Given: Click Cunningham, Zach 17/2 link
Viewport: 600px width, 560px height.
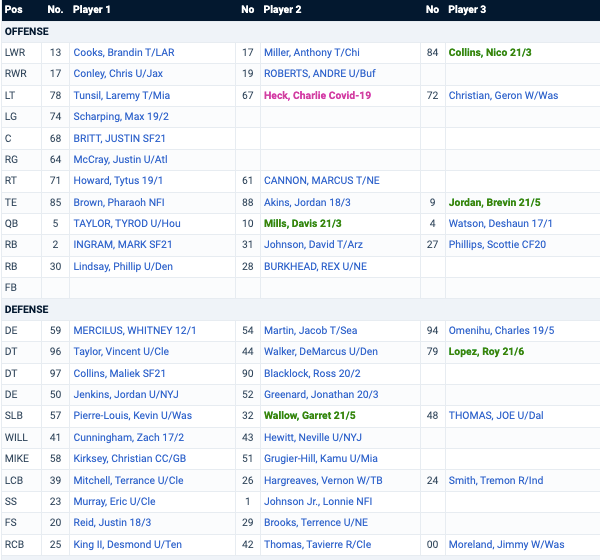Looking at the screenshot, I should pos(129,437).
